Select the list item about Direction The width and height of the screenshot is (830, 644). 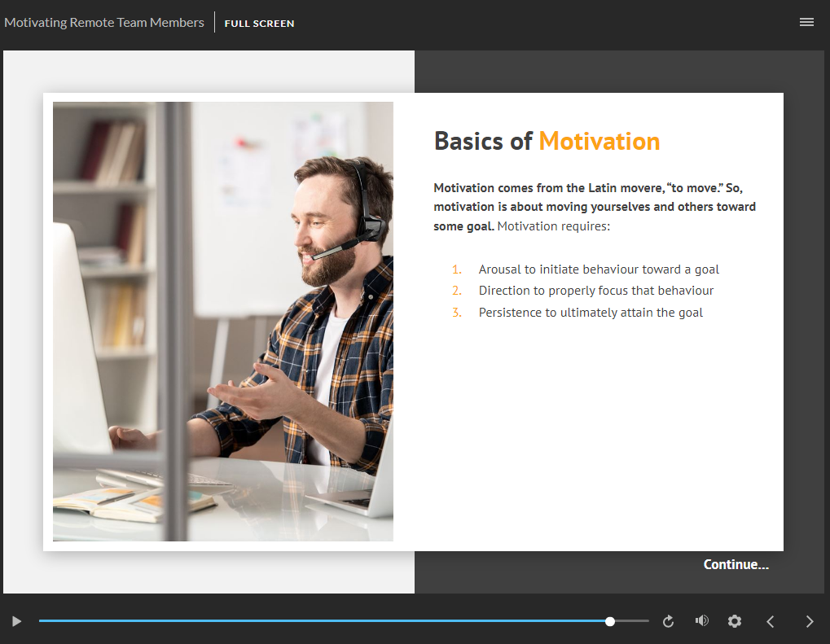point(595,291)
